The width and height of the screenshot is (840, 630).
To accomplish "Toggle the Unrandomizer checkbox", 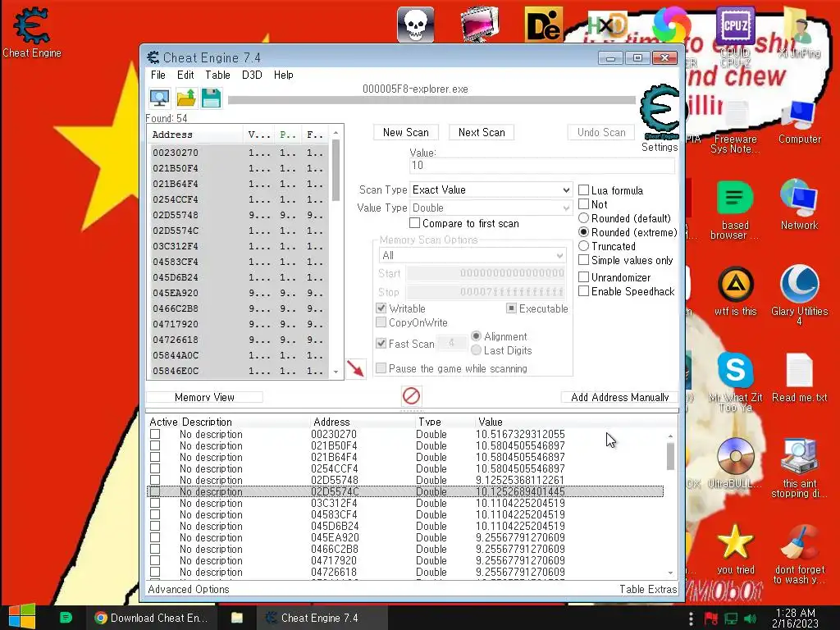I will (x=584, y=277).
